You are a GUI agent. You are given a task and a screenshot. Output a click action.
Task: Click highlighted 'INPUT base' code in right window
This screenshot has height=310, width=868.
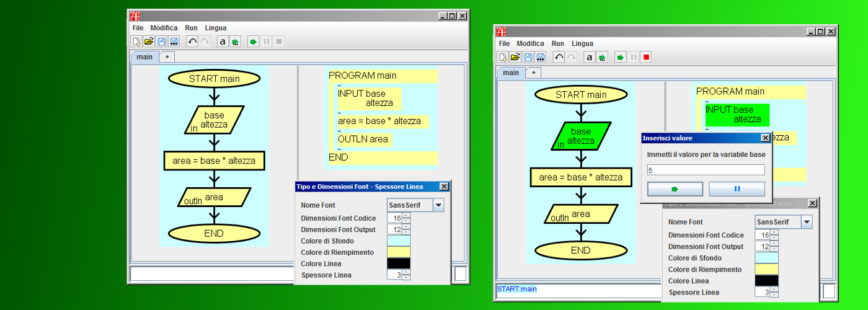(737, 115)
